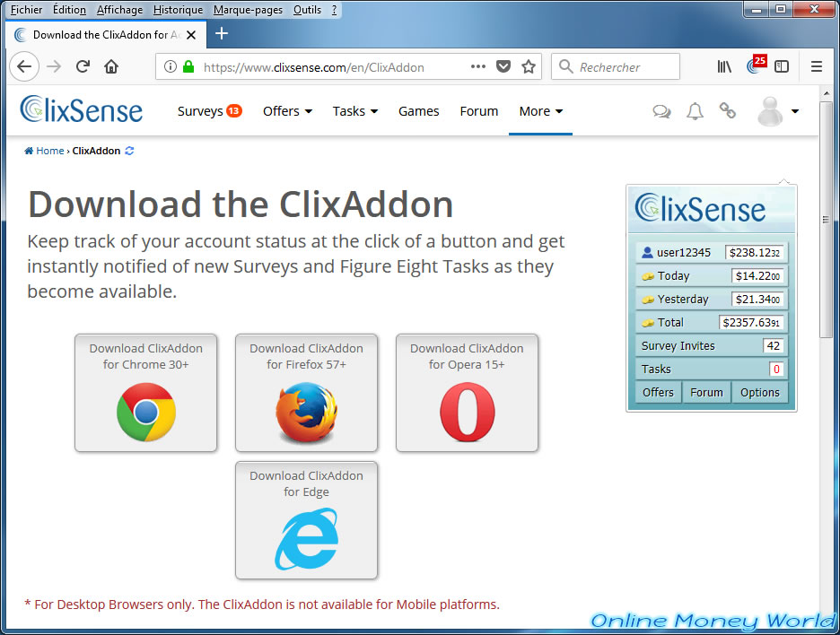Click the browser Home button
840x635 pixels.
pos(111,67)
